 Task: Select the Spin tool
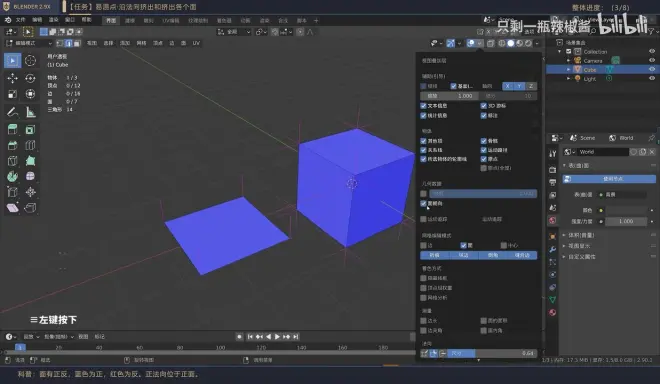point(12,176)
